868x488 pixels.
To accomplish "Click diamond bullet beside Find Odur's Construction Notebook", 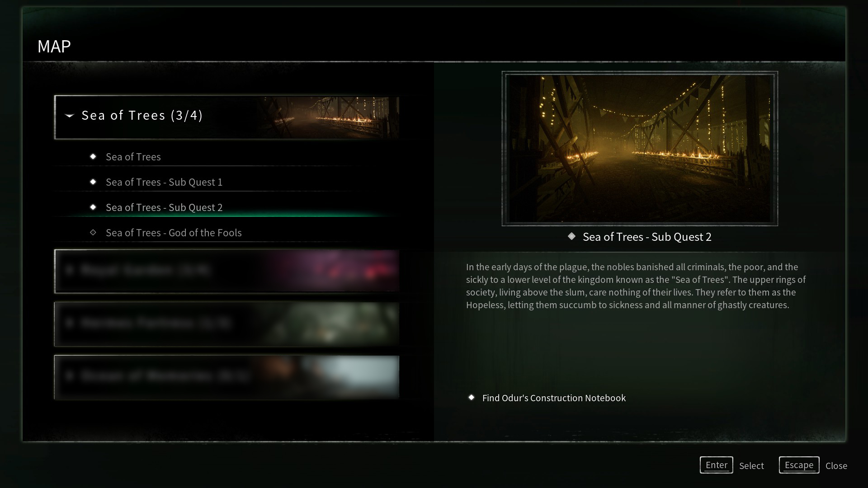I will coord(472,398).
